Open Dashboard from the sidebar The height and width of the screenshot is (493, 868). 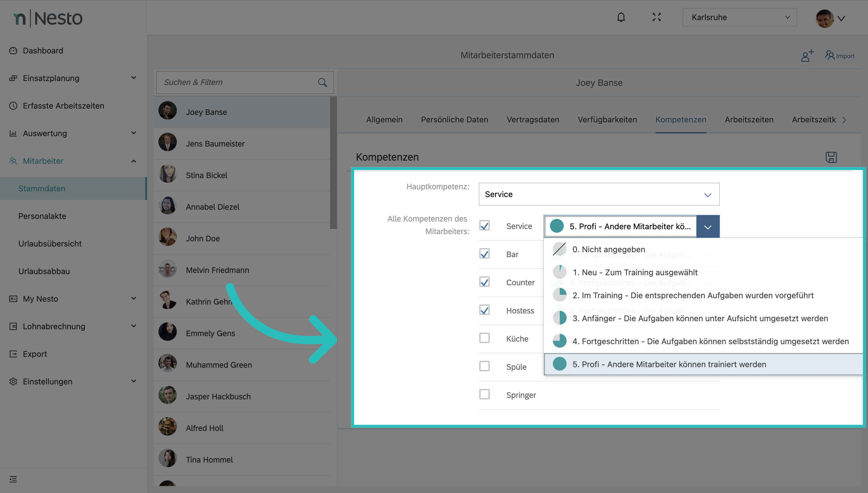(x=43, y=51)
